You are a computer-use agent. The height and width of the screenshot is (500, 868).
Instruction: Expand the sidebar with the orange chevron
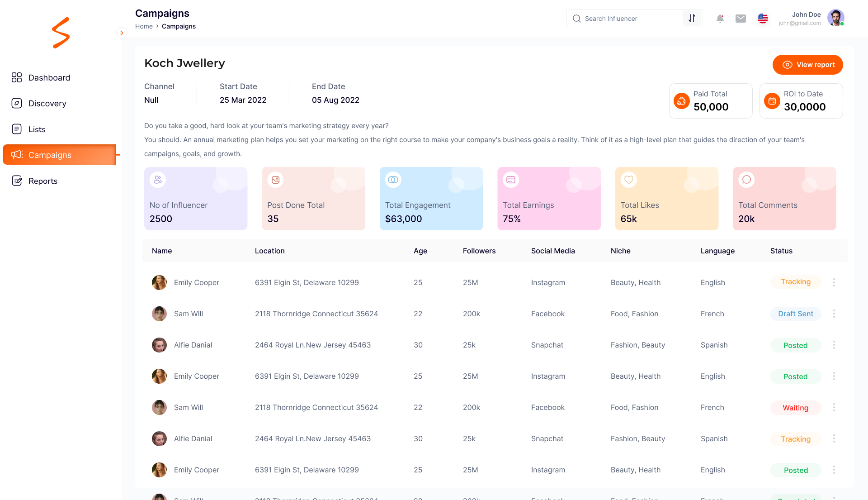coord(122,33)
